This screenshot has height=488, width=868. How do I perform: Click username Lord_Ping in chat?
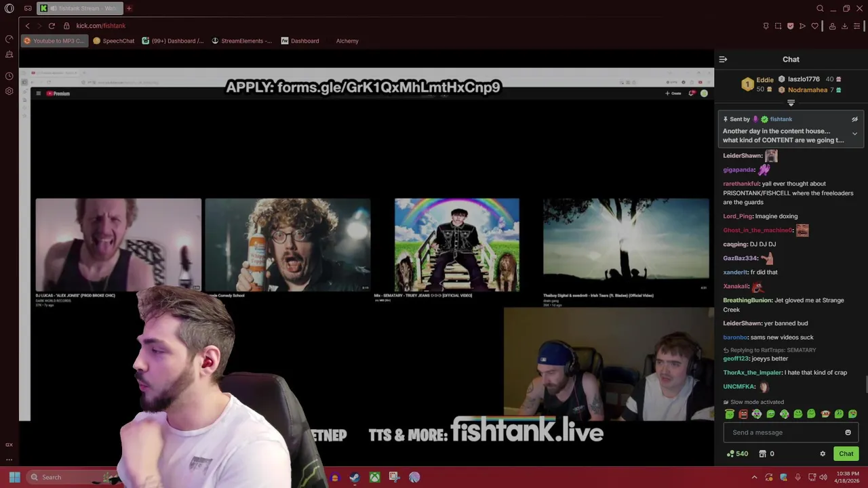(x=738, y=216)
